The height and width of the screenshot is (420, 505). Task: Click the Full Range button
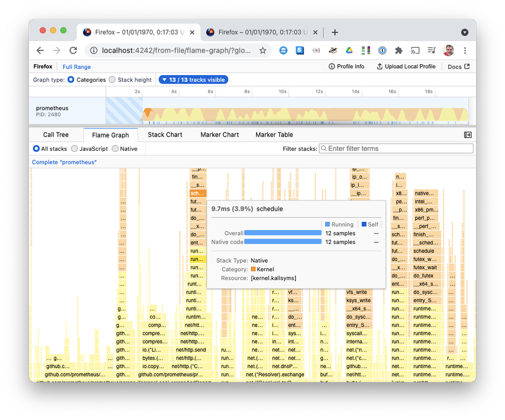(x=76, y=66)
